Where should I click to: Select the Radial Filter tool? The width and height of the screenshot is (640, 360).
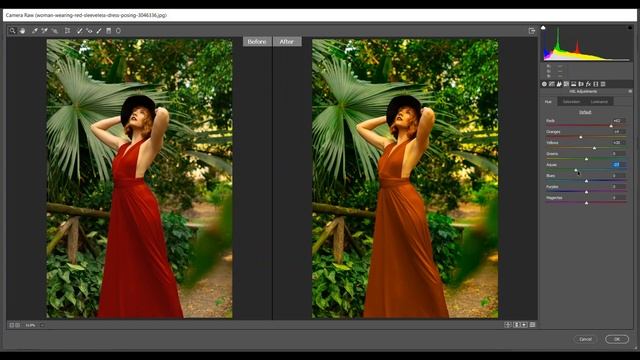coord(118,31)
